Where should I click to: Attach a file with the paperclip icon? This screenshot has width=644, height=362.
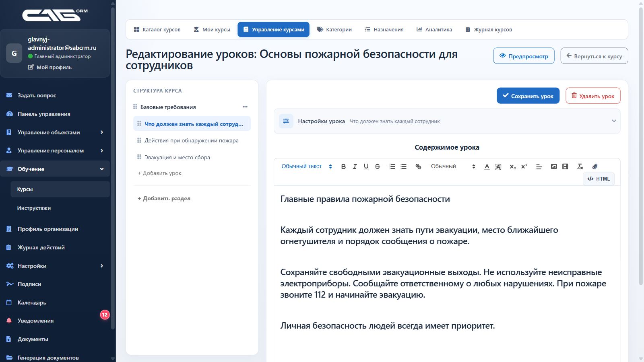pyautogui.click(x=595, y=167)
